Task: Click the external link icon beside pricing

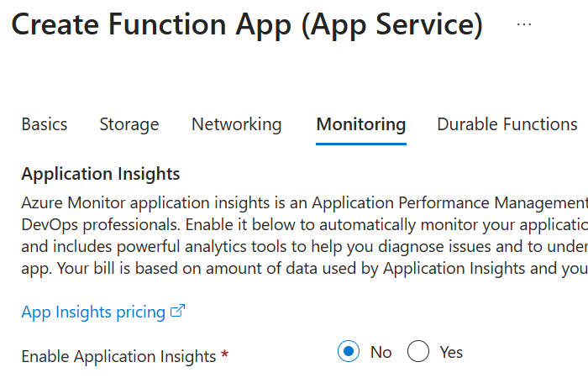Action: pos(177,312)
